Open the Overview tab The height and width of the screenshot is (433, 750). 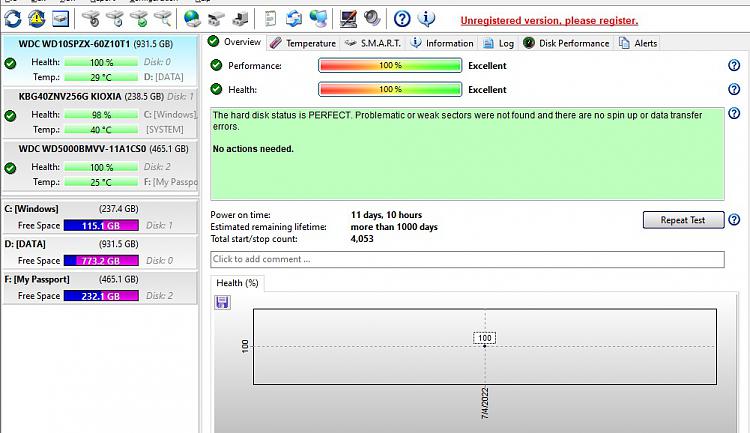click(x=235, y=42)
